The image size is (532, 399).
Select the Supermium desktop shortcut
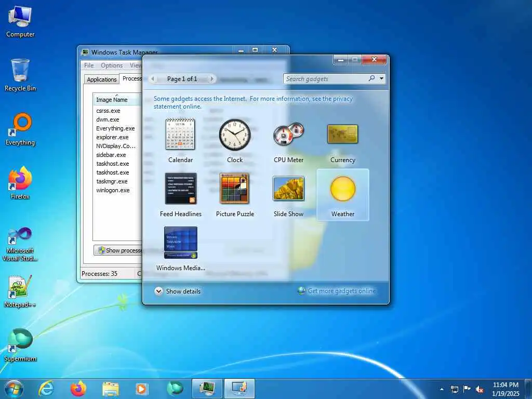pos(20,345)
